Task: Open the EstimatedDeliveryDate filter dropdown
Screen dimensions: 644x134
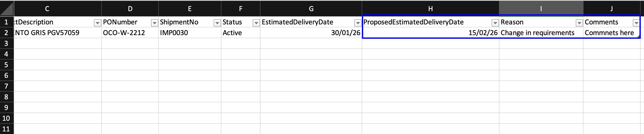Action: [x=358, y=23]
